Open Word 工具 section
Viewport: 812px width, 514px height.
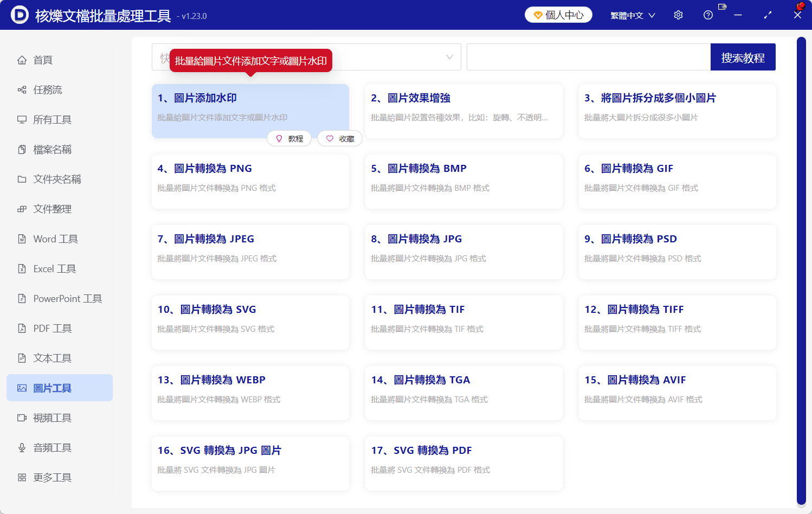pyautogui.click(x=60, y=239)
